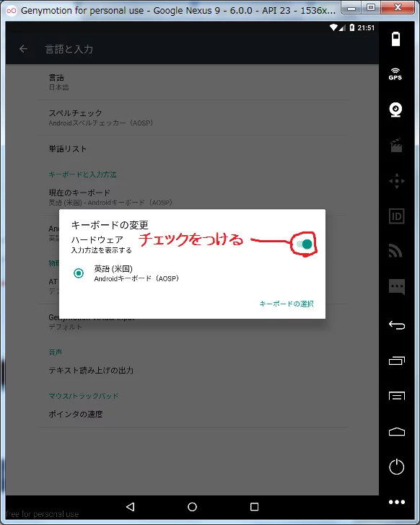
Task: Open the 現在のキーボード setting
Action: pos(192,197)
